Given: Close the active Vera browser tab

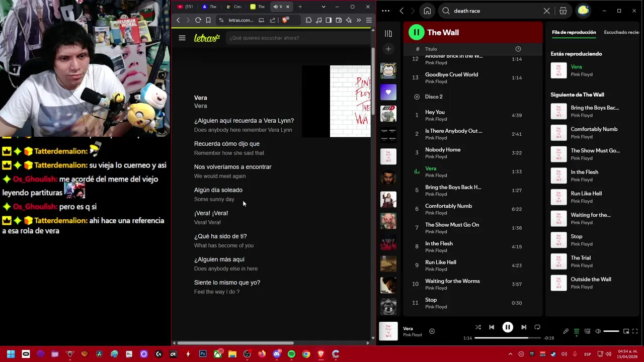Looking at the screenshot, I should pyautogui.click(x=288, y=7).
